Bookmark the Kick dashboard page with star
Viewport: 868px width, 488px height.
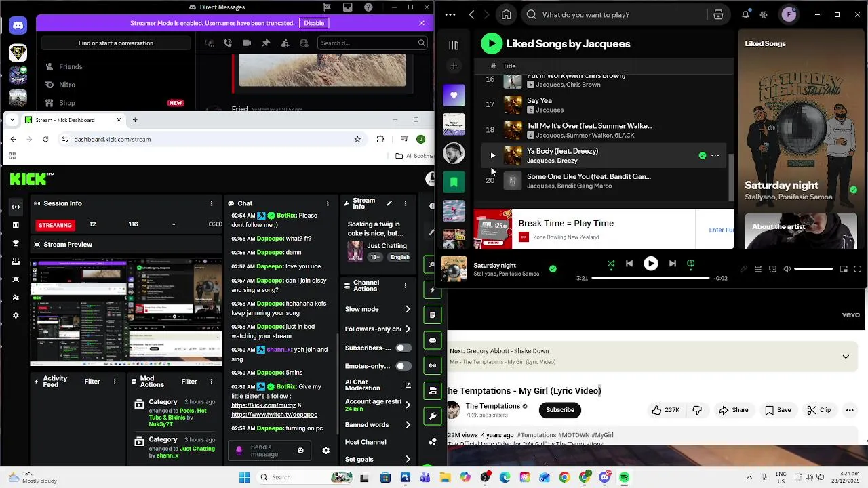coord(357,139)
